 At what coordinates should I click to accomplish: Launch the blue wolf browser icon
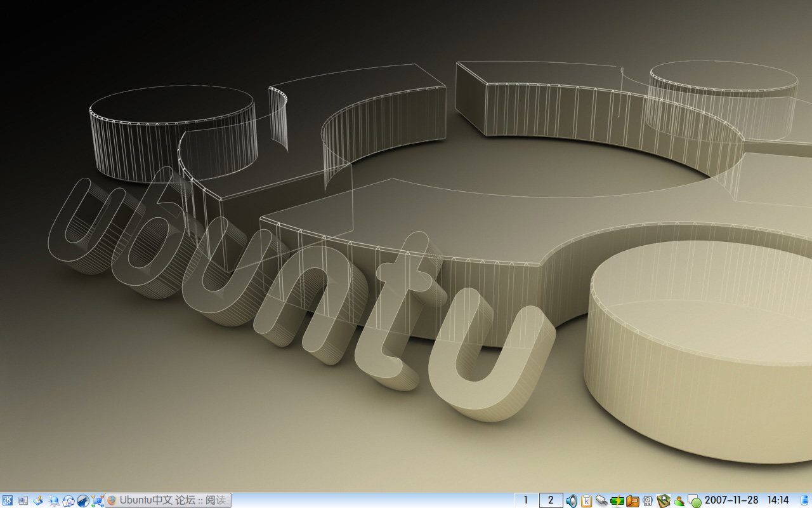pos(83,500)
